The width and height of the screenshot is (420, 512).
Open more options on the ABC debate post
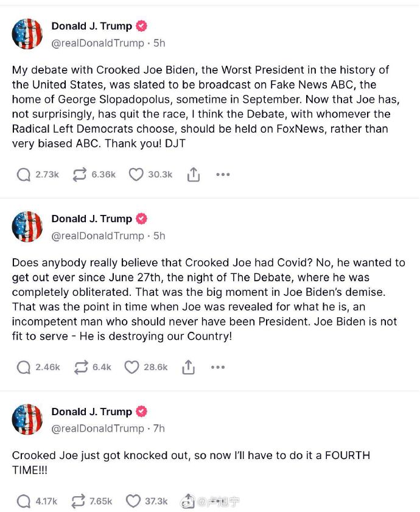click(x=223, y=175)
